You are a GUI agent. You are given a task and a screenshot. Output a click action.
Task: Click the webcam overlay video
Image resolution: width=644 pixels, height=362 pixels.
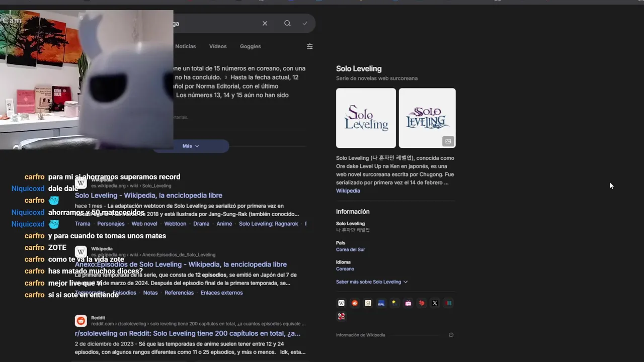click(87, 79)
